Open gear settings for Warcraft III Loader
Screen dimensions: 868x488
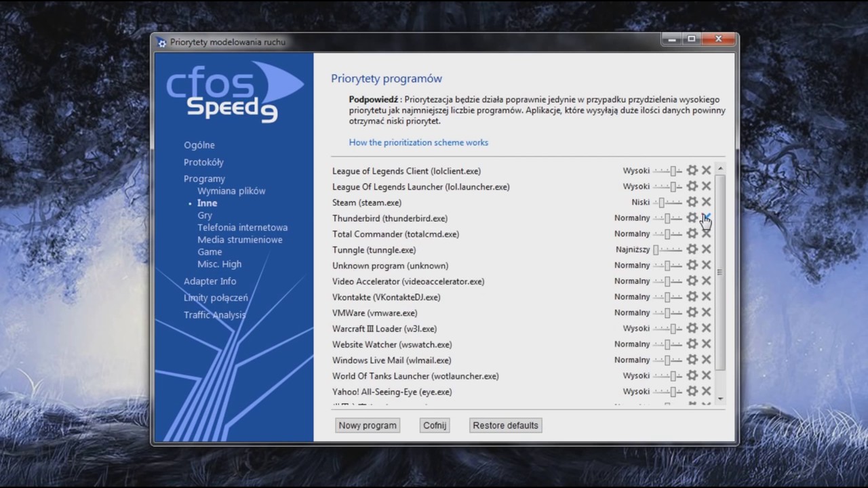coord(692,328)
